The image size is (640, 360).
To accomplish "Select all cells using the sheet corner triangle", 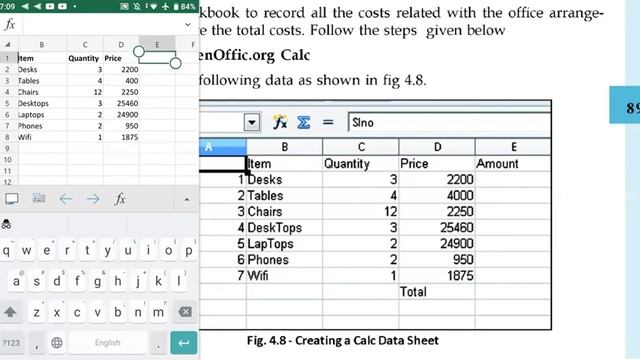I will (7, 44).
